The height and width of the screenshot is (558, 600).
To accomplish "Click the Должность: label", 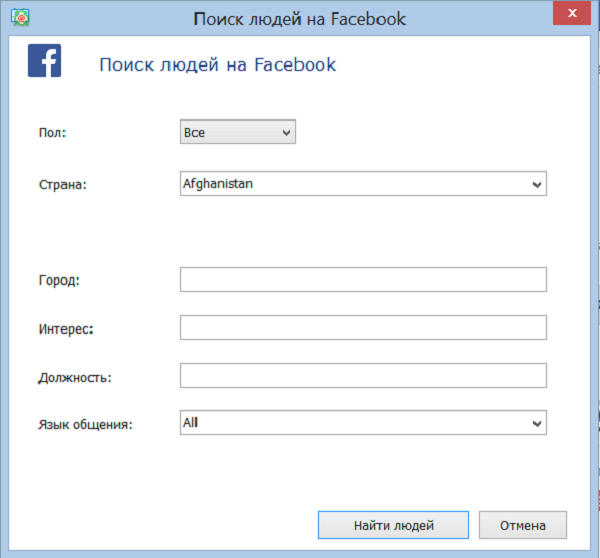I will point(75,378).
